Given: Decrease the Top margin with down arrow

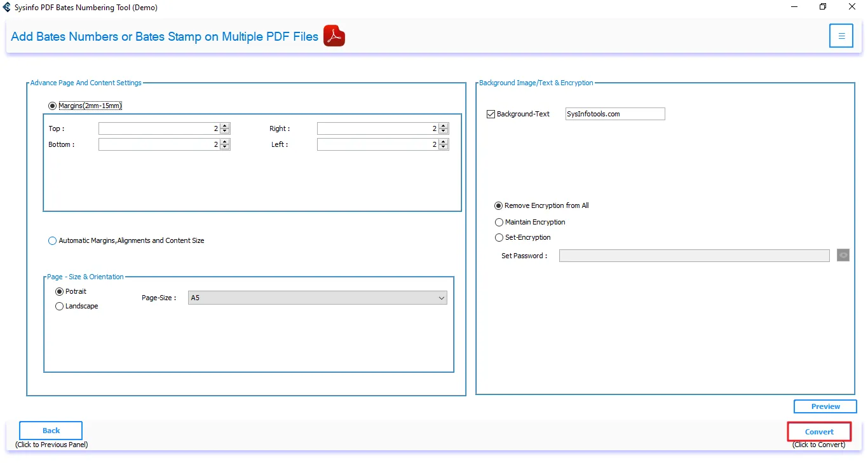Looking at the screenshot, I should point(225,131).
